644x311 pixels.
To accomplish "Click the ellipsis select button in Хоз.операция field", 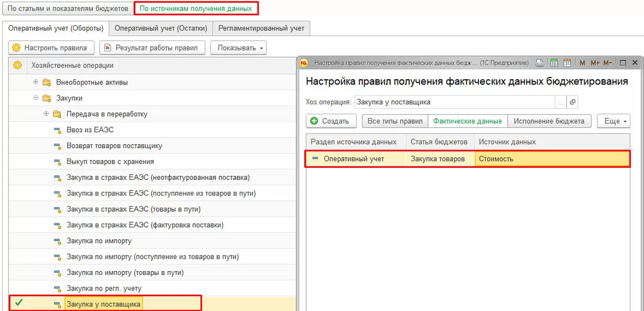I will (x=561, y=102).
